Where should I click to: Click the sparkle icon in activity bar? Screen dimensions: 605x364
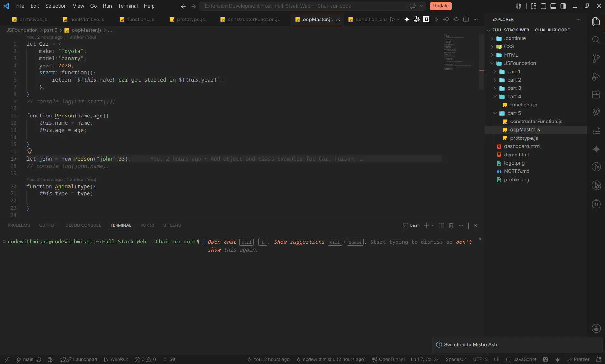[x=596, y=149]
